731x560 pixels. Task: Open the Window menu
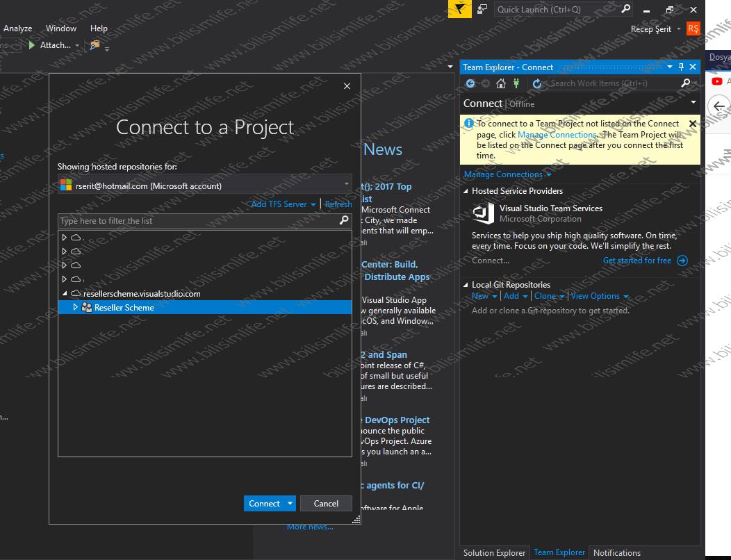point(61,28)
